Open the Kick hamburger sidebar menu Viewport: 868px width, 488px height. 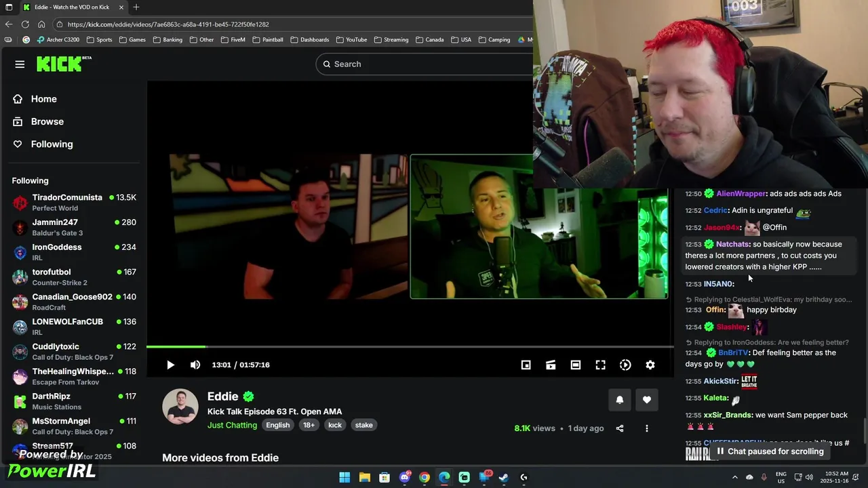tap(20, 64)
